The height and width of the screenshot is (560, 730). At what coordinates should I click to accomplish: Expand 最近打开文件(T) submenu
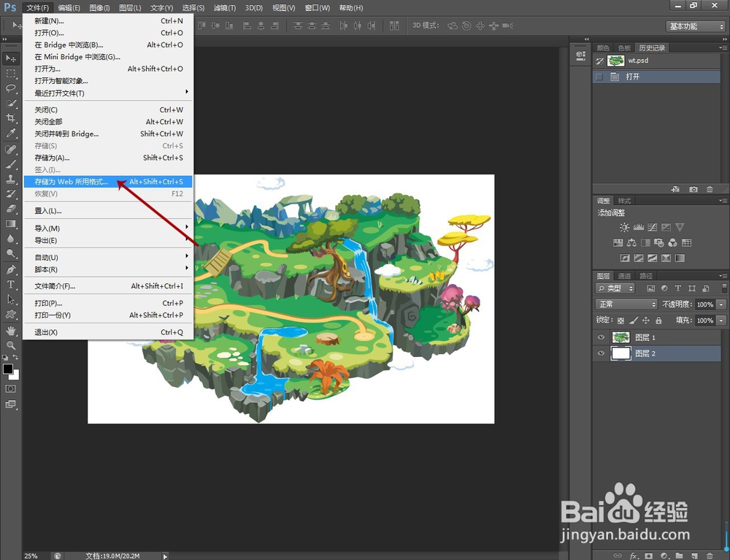(x=108, y=93)
